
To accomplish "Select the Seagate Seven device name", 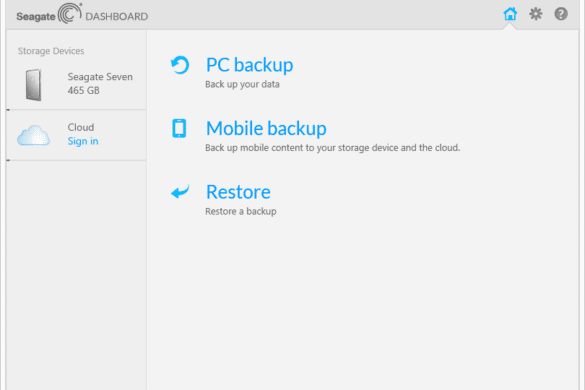I will point(100,77).
